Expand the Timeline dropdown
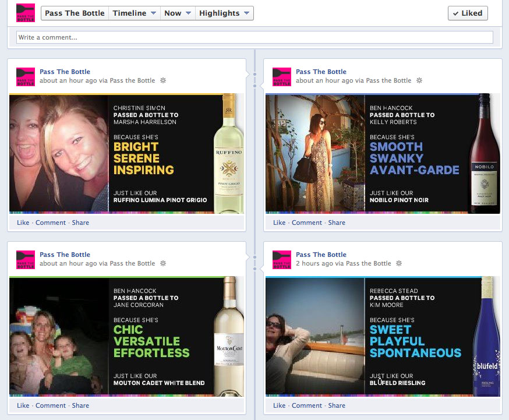Screen dimensions: 509x420 [x=135, y=13]
